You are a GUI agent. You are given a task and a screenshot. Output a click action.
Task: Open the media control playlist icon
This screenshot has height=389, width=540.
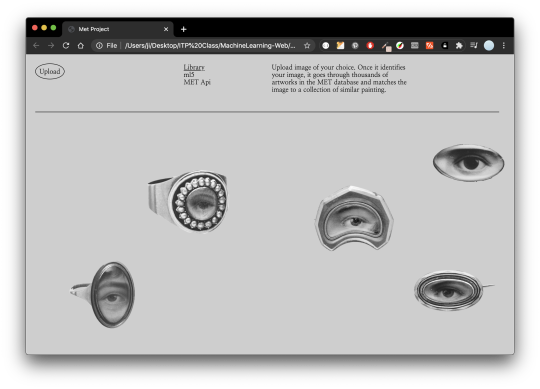point(474,45)
